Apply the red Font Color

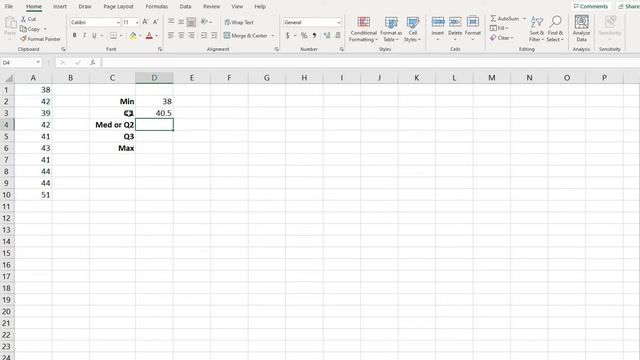click(x=149, y=36)
